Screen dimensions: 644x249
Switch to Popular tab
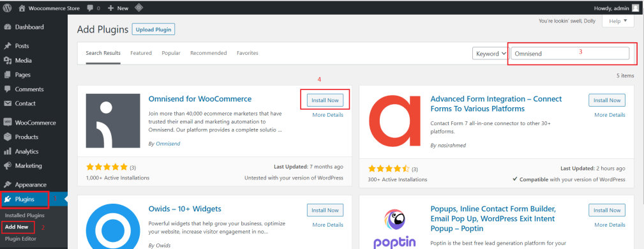click(x=171, y=53)
